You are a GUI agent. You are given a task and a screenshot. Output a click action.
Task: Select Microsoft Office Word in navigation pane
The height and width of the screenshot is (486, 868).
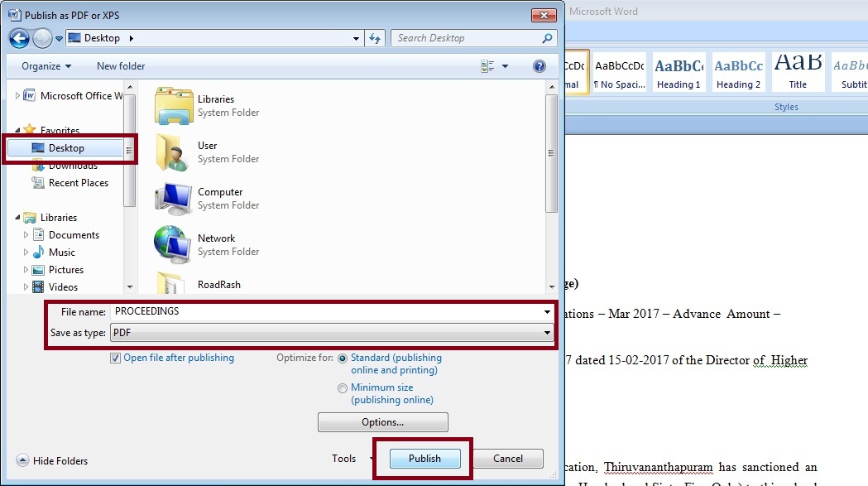tap(74, 96)
